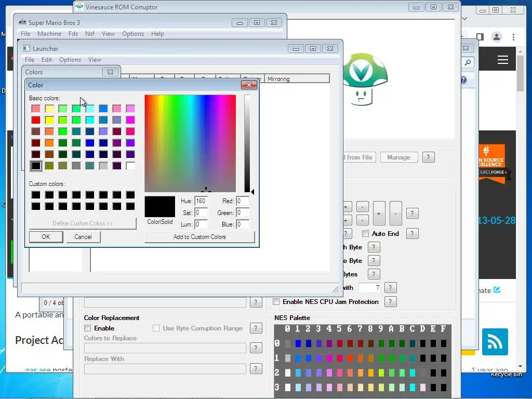Click the Vinesauce mushroom logo image

point(364,79)
